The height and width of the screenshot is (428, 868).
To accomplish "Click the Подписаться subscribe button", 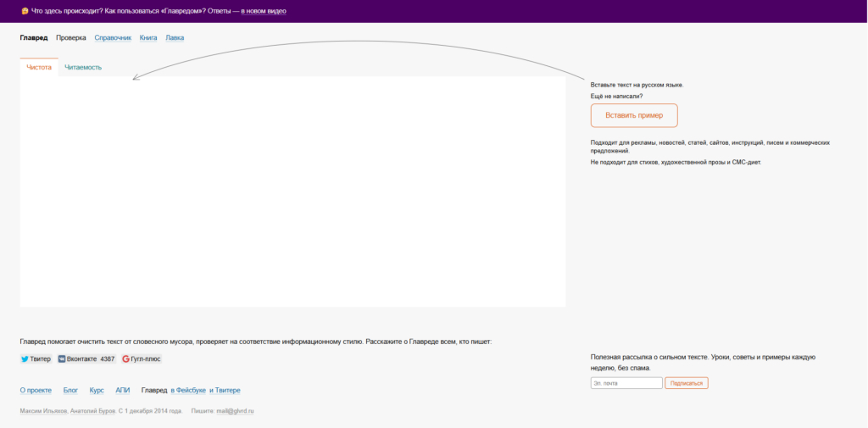I will coord(687,383).
